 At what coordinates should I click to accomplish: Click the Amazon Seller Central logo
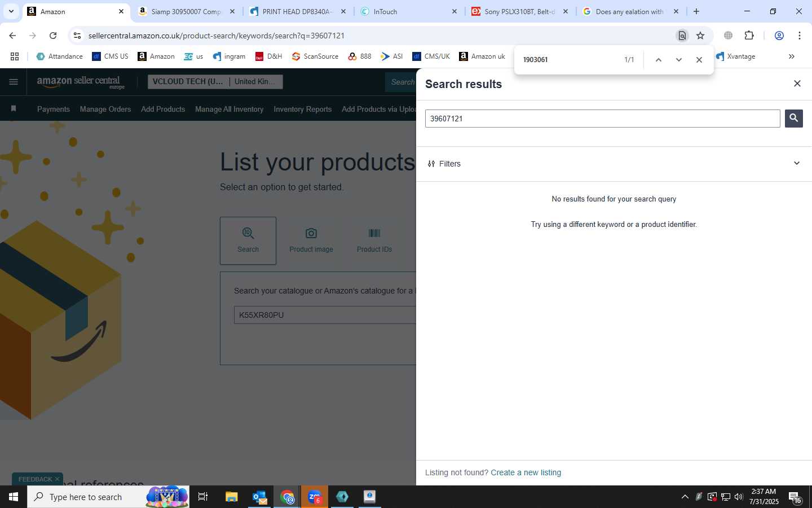(x=80, y=82)
